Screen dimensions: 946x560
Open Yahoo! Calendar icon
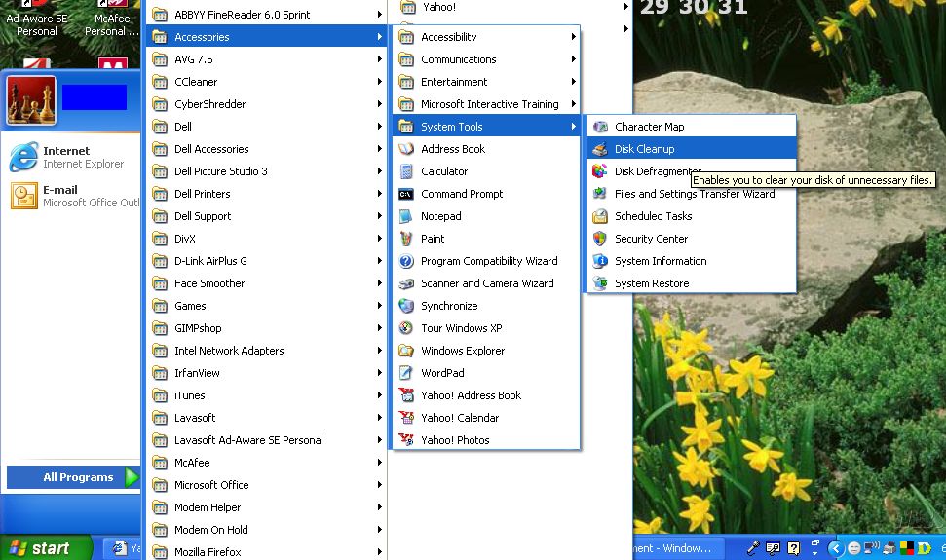tap(406, 418)
